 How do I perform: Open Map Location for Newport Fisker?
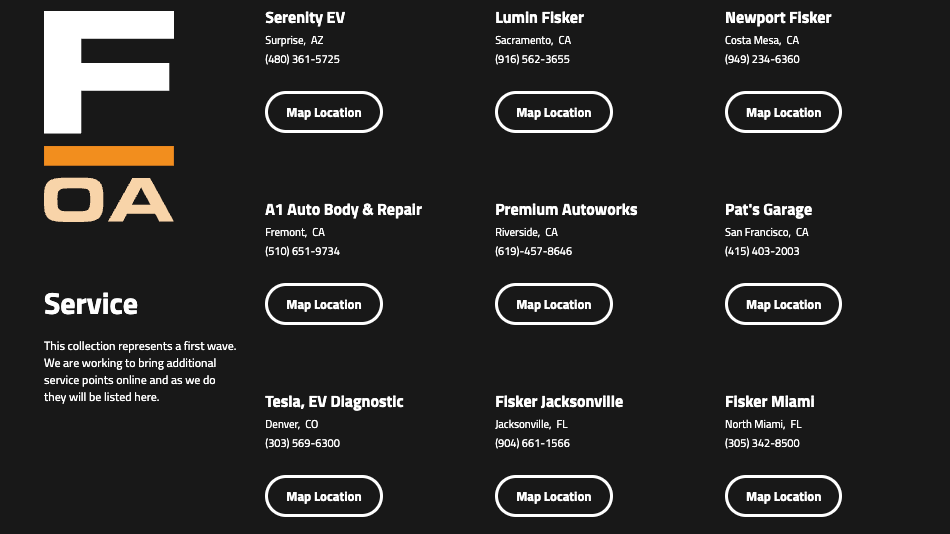tap(783, 112)
